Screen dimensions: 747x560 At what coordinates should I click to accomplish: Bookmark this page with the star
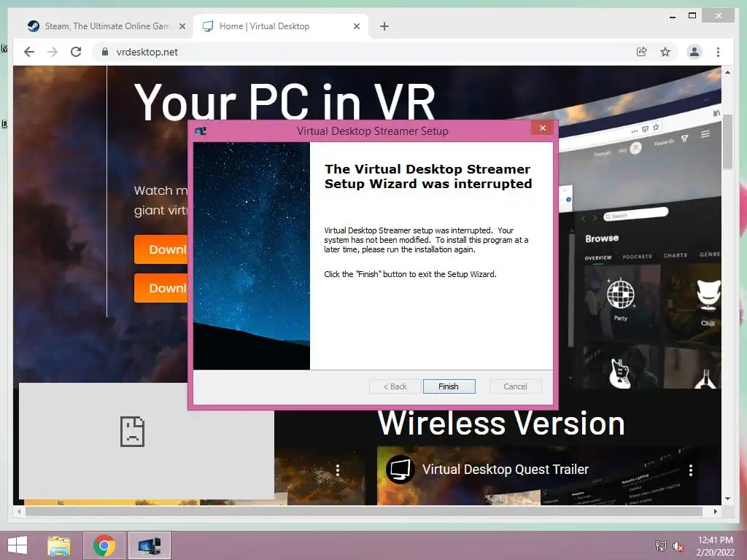pyautogui.click(x=665, y=52)
